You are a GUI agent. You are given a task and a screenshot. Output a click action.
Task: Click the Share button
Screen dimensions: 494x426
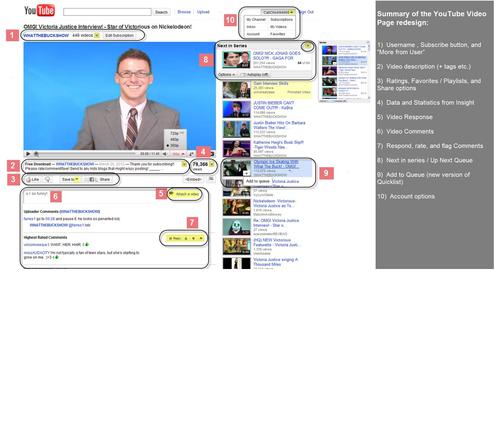(105, 179)
